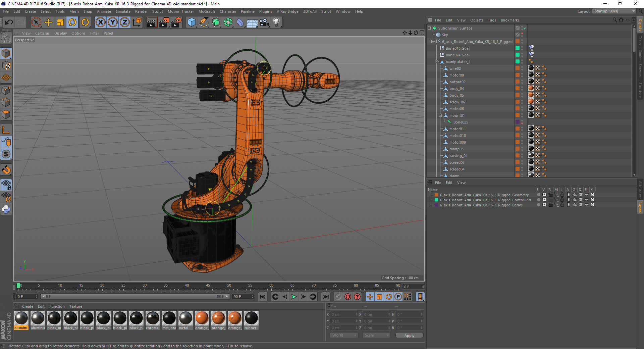Screen dimensions: 644x349
Task: Toggle Y axis lock
Action: (x=113, y=22)
